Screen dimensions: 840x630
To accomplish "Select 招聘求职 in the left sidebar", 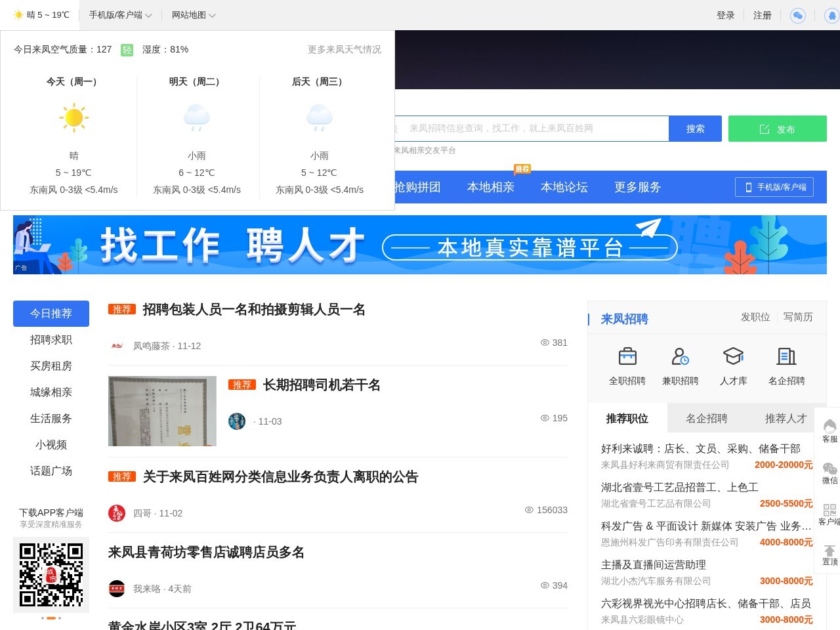I will click(x=51, y=340).
